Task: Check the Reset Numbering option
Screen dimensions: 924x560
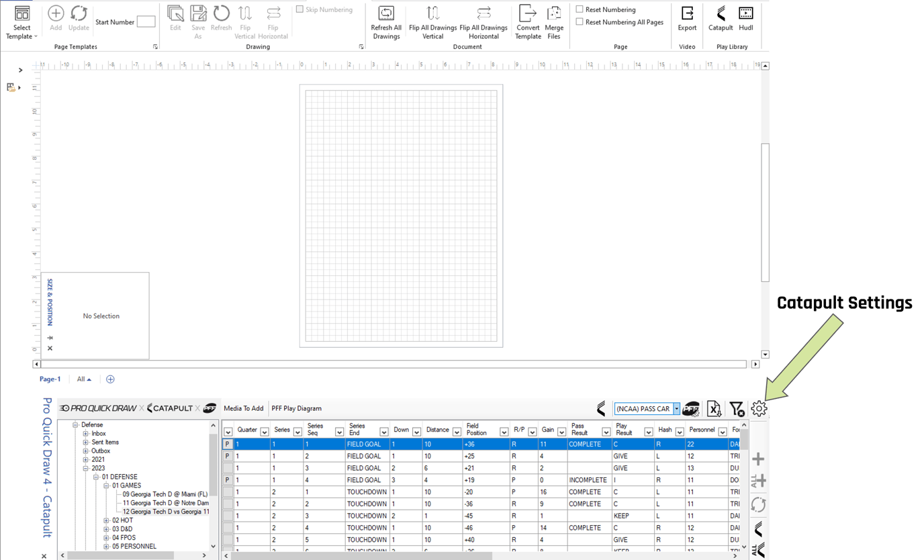Action: pos(579,9)
